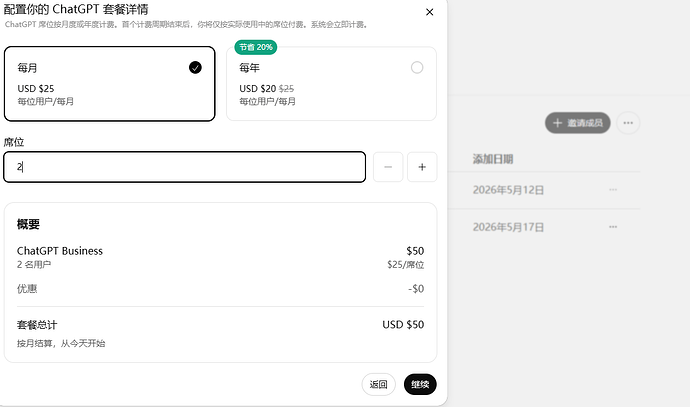Click the 继续 continue button

coord(420,385)
